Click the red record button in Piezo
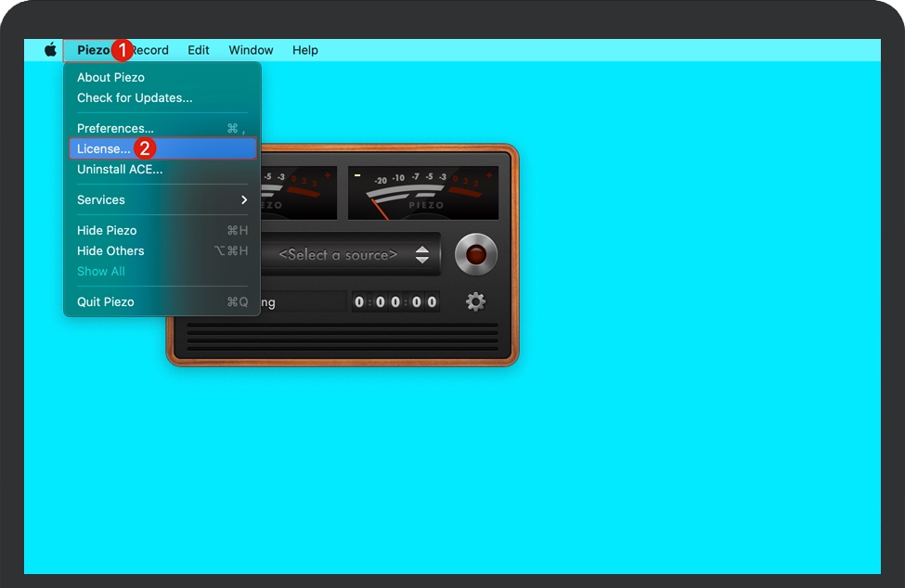Image resolution: width=905 pixels, height=588 pixels. 475,254
